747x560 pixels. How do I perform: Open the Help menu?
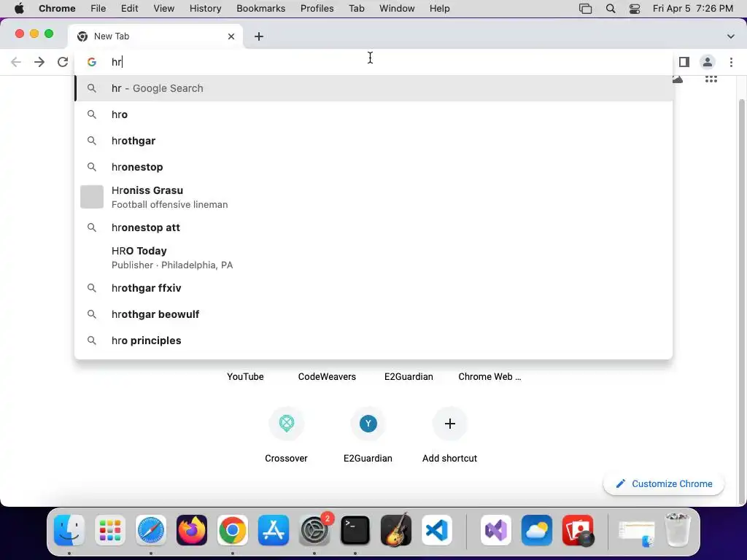coord(439,9)
